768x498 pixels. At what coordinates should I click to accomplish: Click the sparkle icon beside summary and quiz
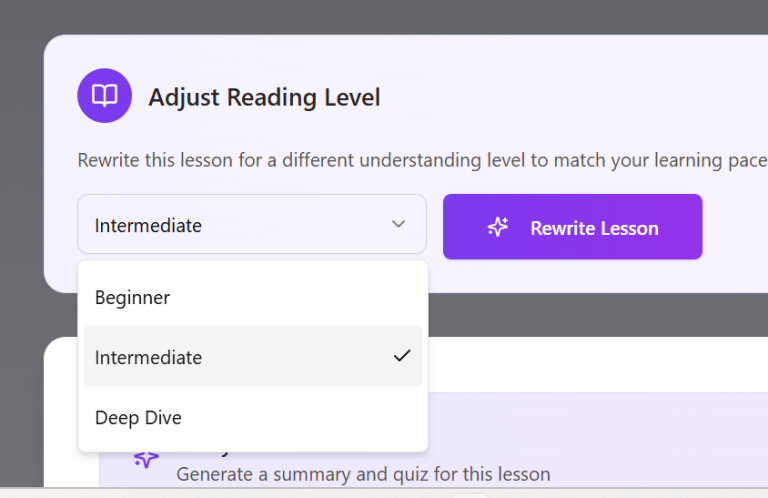point(146,459)
